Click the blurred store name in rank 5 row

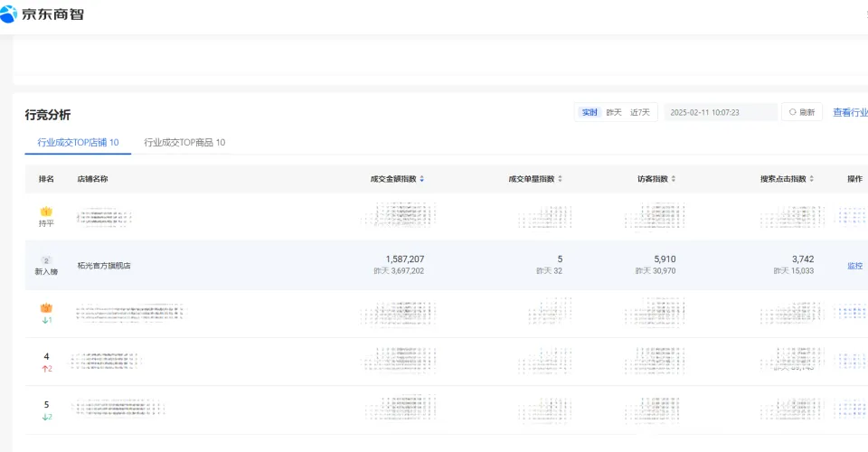pos(118,408)
